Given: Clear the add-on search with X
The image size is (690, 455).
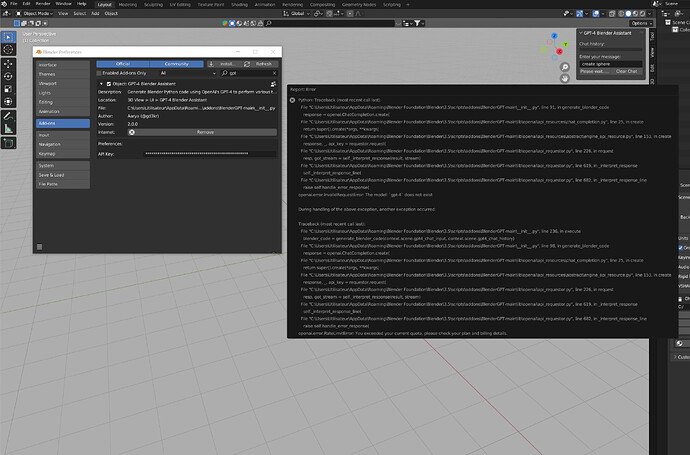Looking at the screenshot, I should pos(275,73).
